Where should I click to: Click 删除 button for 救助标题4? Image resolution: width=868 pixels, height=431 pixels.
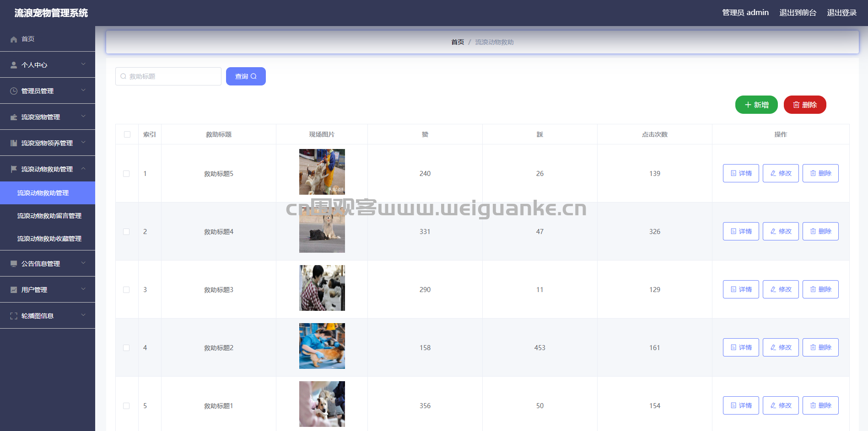pos(820,231)
